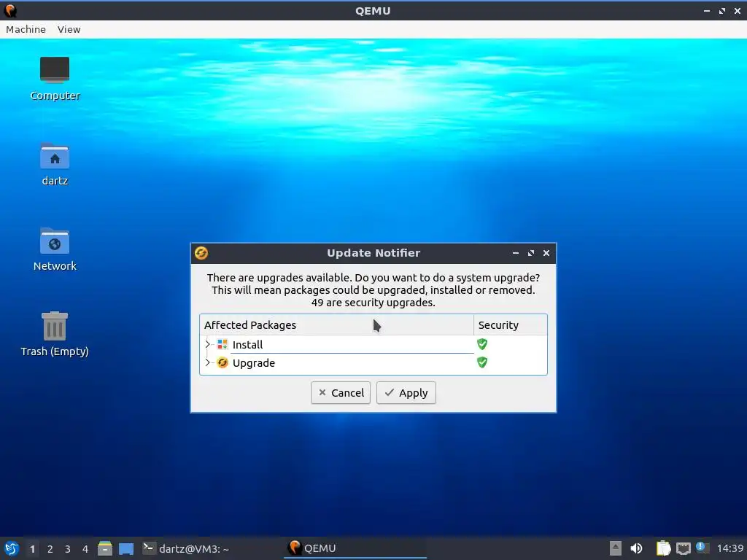This screenshot has height=560, width=747.
Task: Open the Computer desktop icon
Action: tap(55, 79)
